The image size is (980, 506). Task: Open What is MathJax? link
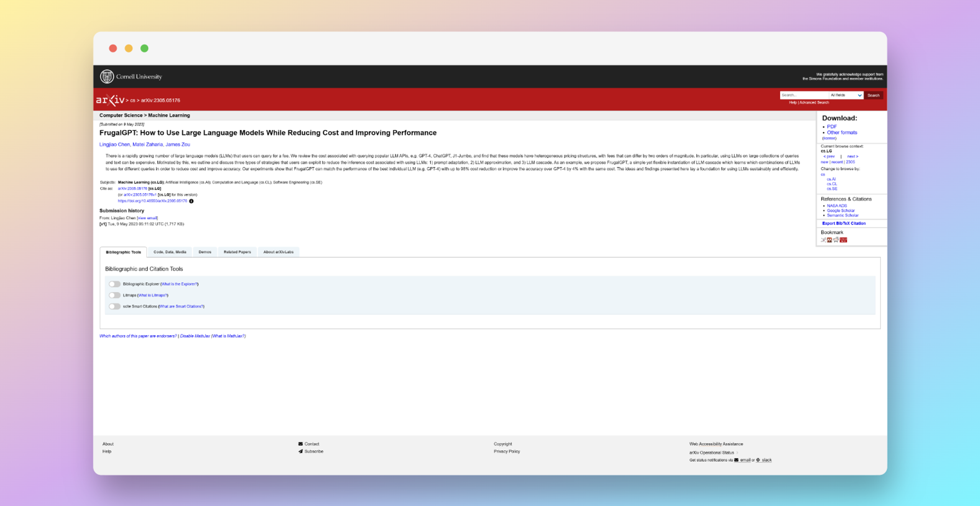pos(228,336)
